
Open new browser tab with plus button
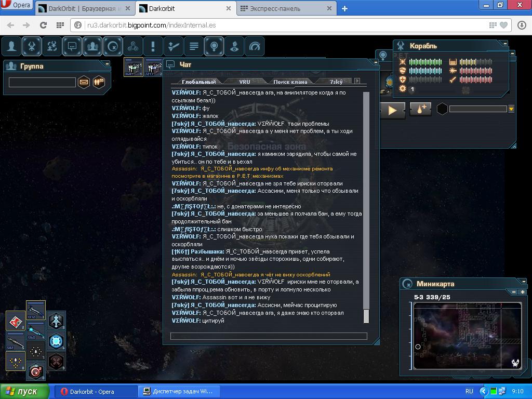coord(344,9)
